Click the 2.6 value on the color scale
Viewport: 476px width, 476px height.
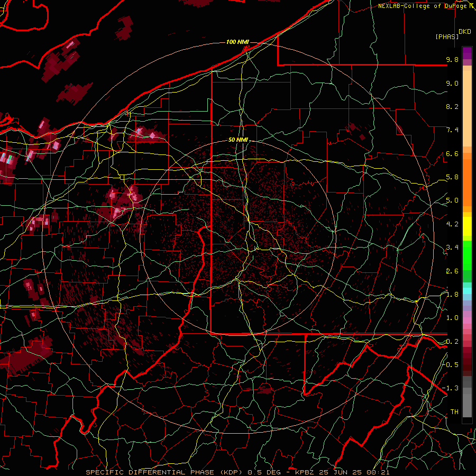click(x=452, y=271)
